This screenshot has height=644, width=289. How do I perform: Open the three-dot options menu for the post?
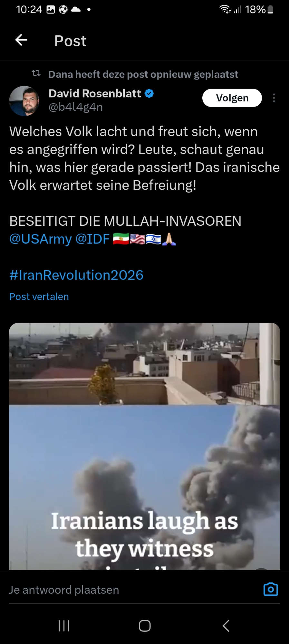pyautogui.click(x=274, y=98)
